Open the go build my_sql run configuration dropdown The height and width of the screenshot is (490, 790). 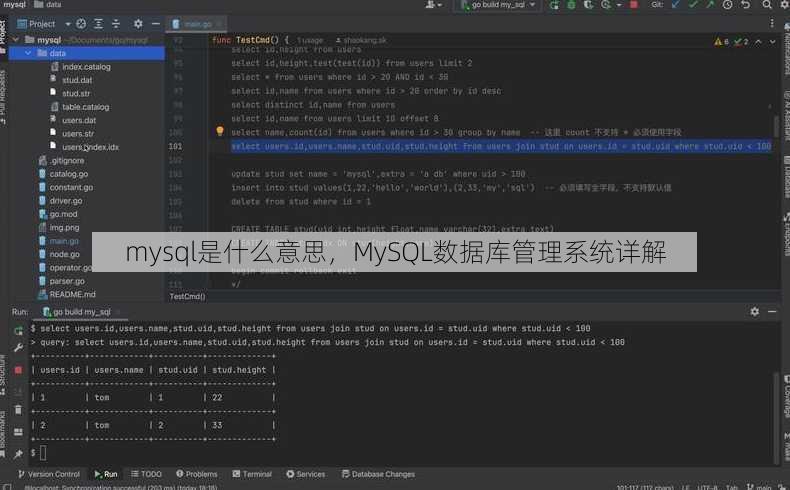(x=498, y=5)
